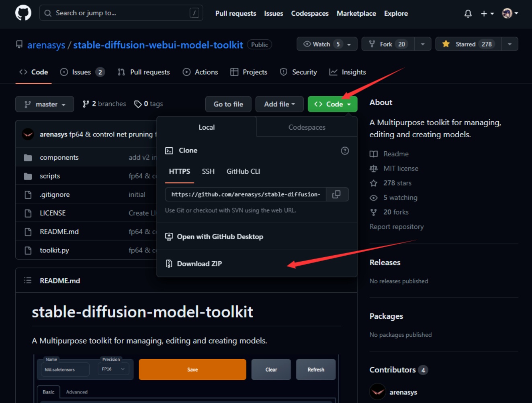Click the search or jump to field
Image resolution: width=532 pixels, height=403 pixels.
click(121, 13)
